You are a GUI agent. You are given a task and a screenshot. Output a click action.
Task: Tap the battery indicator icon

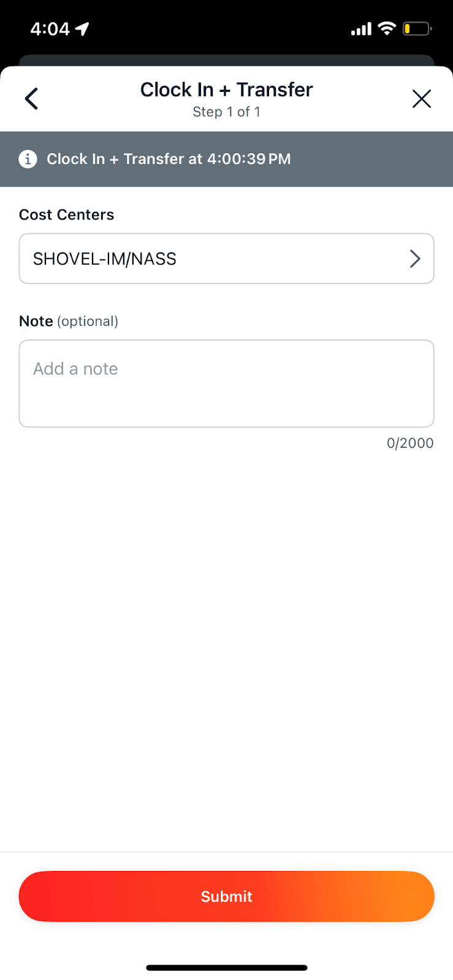417,29
